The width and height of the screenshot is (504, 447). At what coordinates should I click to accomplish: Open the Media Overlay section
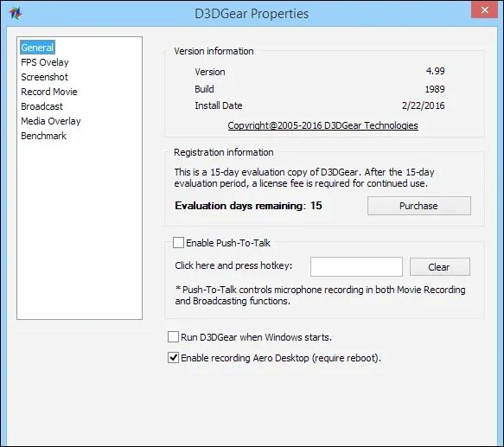coord(51,121)
